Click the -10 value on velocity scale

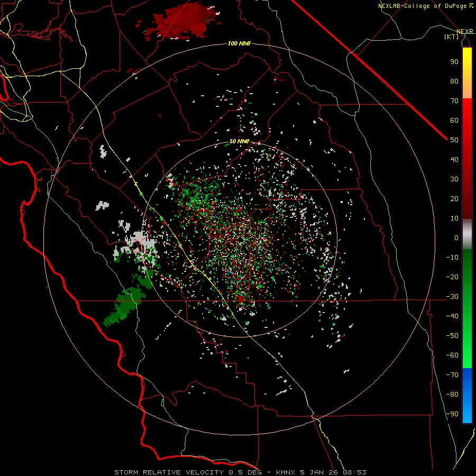(452, 258)
